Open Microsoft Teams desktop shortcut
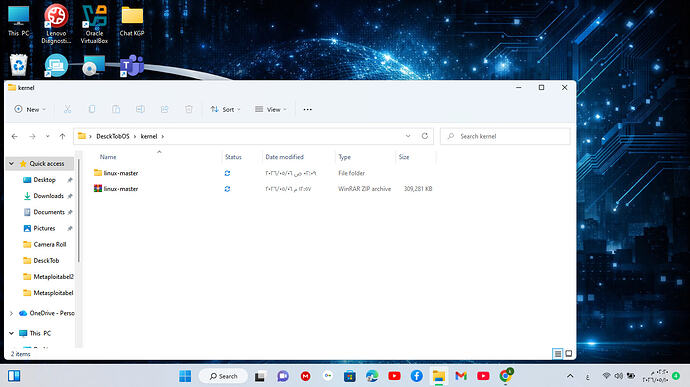690x387 pixels. [132, 66]
